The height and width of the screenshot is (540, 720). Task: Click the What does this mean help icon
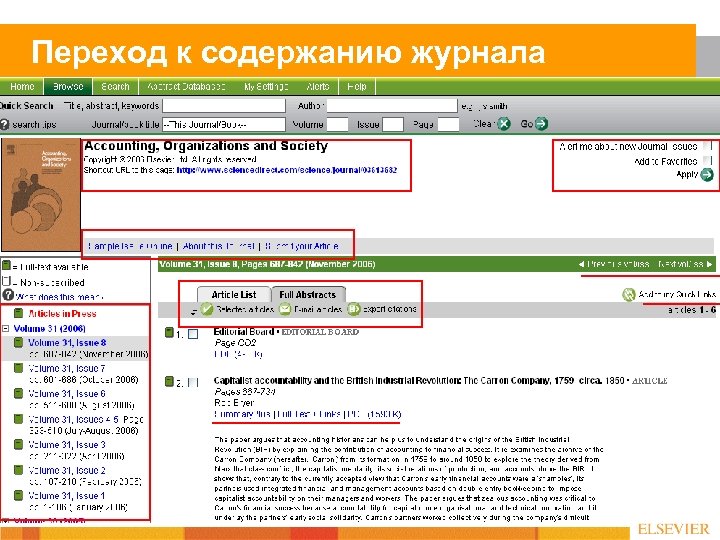(x=8, y=295)
